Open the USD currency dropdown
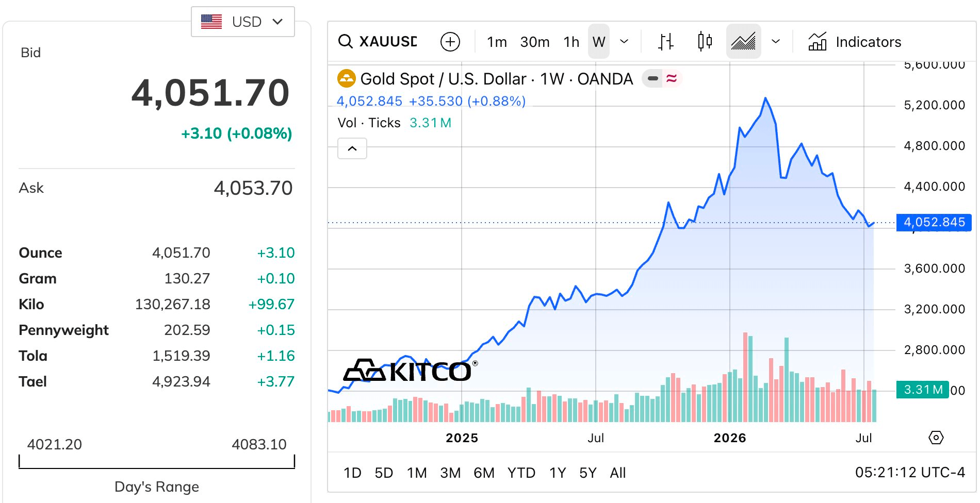Screen dimensions: 980x503 tap(243, 22)
